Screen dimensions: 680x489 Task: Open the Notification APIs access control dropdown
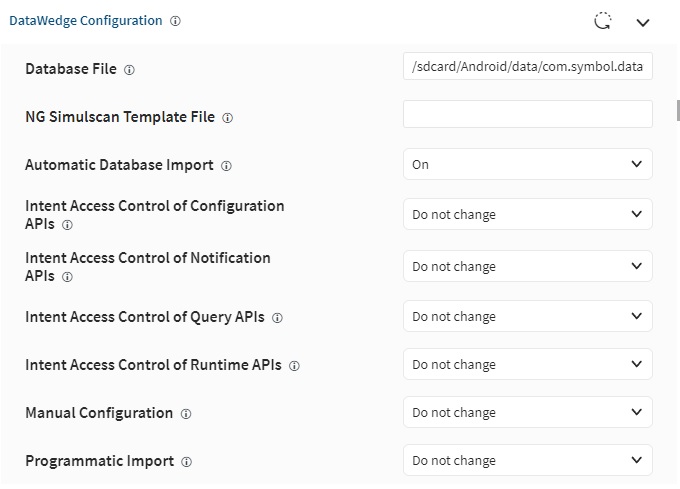pos(527,266)
